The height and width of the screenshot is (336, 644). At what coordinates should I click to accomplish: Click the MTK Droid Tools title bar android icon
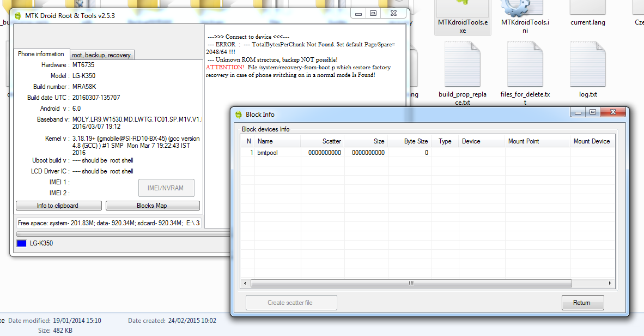coord(17,16)
